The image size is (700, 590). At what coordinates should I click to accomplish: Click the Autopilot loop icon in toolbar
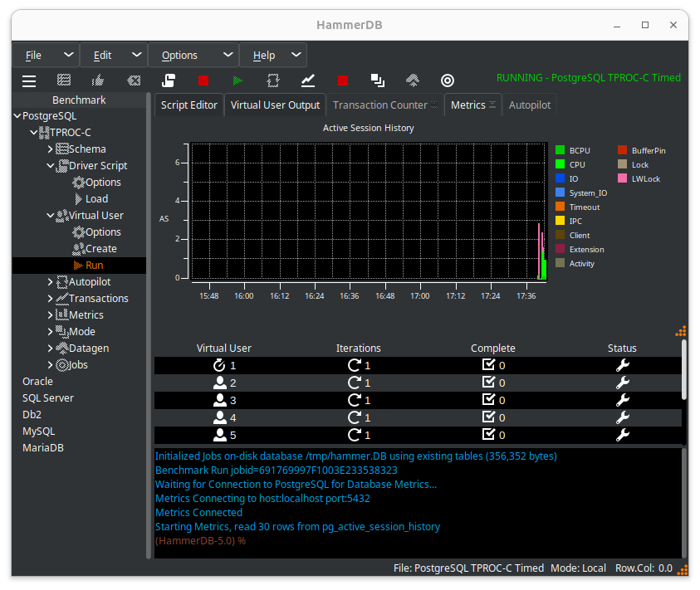pos(273,80)
